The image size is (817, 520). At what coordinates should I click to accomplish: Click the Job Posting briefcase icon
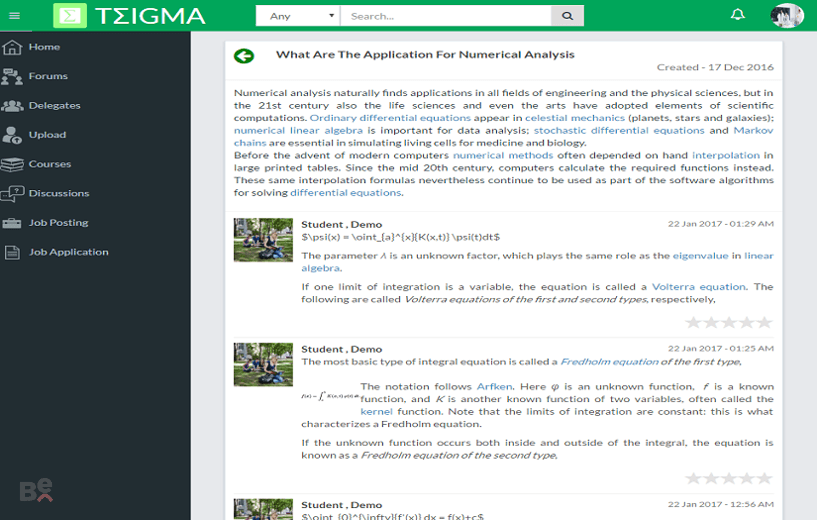tap(11, 223)
